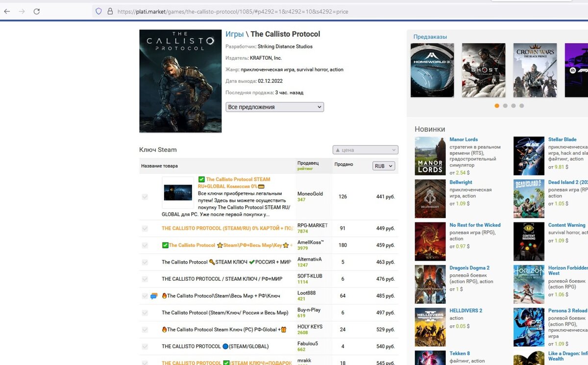Expand the Все предложения dropdown

click(274, 107)
